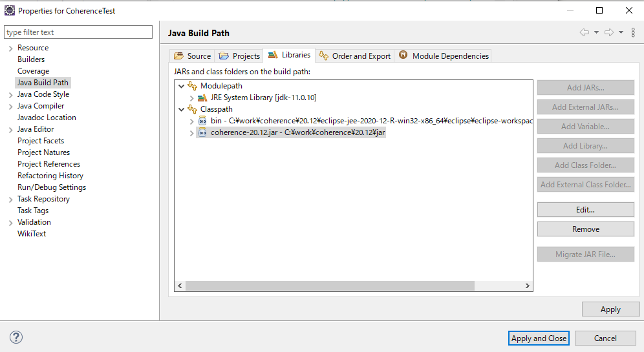Expand JRE System Library entry
This screenshot has width=644, height=352.
click(x=191, y=98)
